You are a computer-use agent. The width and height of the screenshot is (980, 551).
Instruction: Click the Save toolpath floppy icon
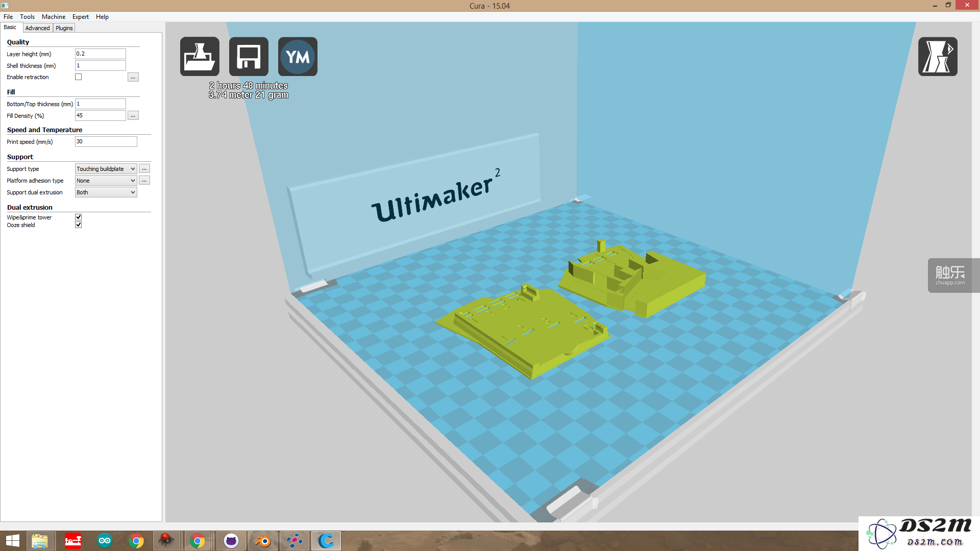(249, 57)
